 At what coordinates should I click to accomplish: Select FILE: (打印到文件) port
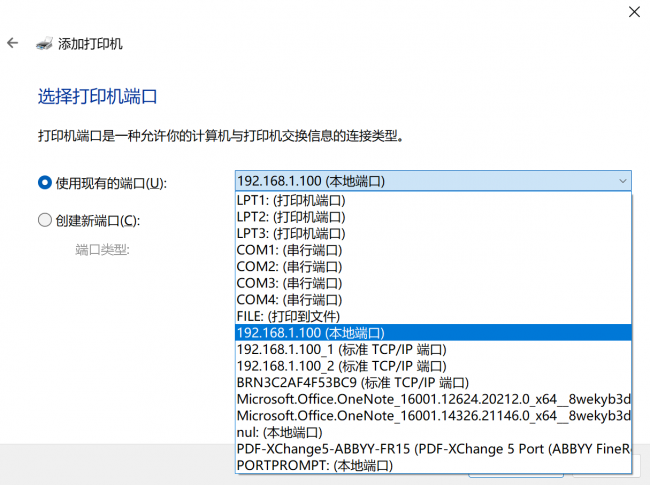click(433, 317)
